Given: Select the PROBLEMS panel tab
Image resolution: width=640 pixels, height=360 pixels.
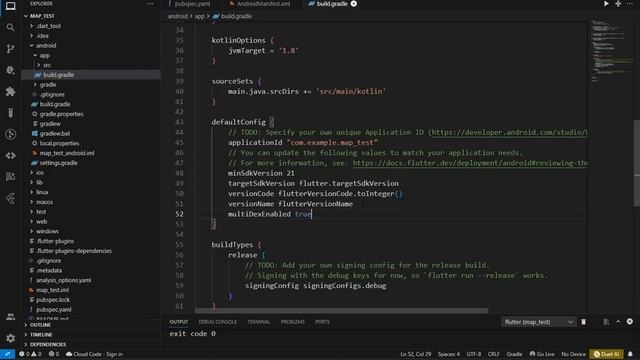Looking at the screenshot, I should click(x=293, y=322).
